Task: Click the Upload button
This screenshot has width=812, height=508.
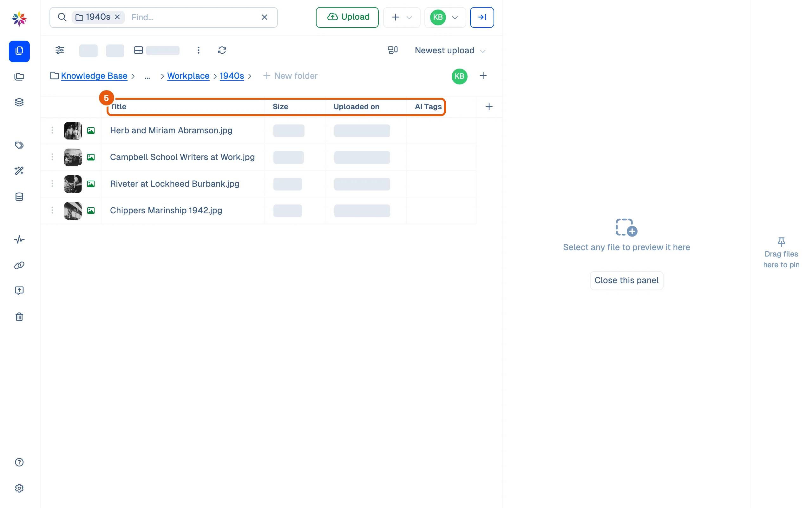Action: click(347, 17)
